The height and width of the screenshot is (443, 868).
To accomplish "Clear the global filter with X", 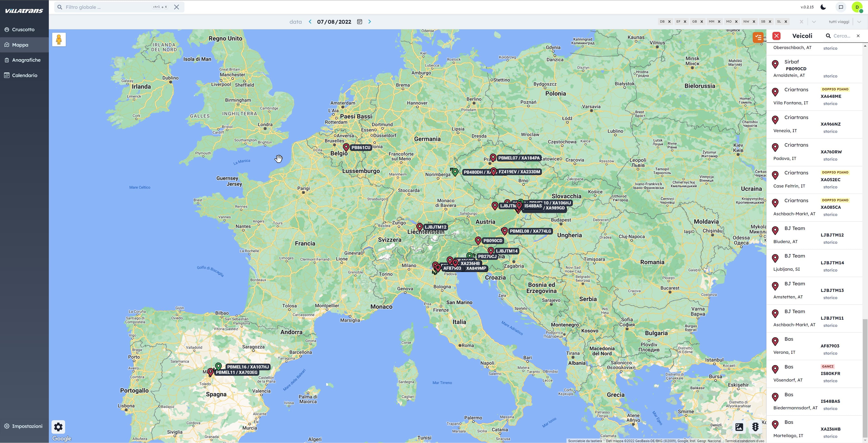I will tap(177, 7).
